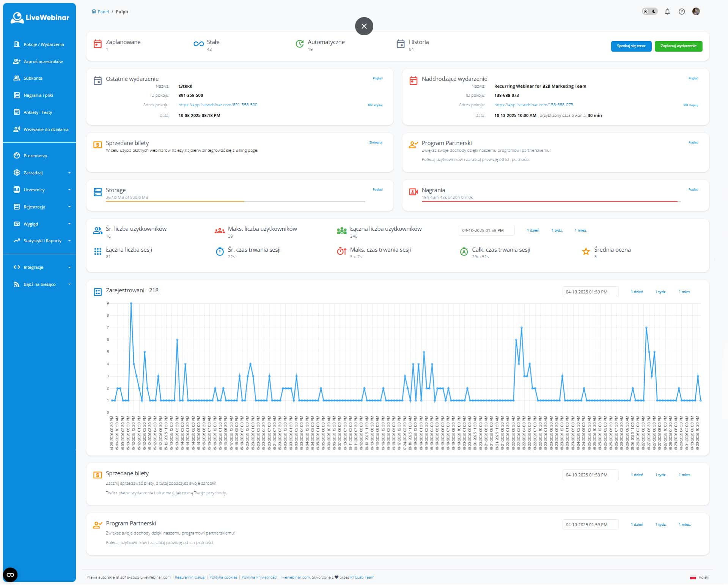Switch to the Historia tab

click(x=418, y=42)
